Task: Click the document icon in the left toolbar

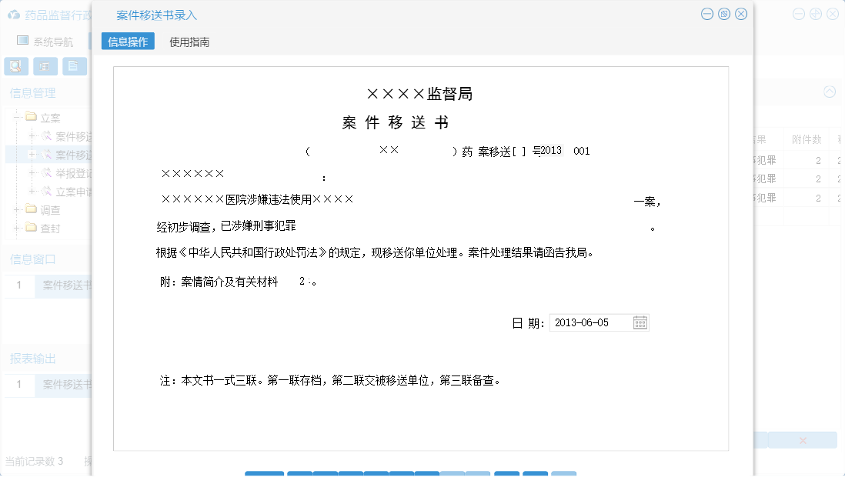Action: tap(74, 66)
